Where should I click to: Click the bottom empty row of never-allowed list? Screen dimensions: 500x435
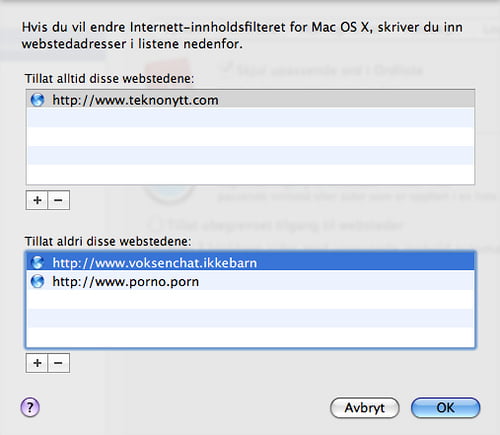click(x=250, y=337)
